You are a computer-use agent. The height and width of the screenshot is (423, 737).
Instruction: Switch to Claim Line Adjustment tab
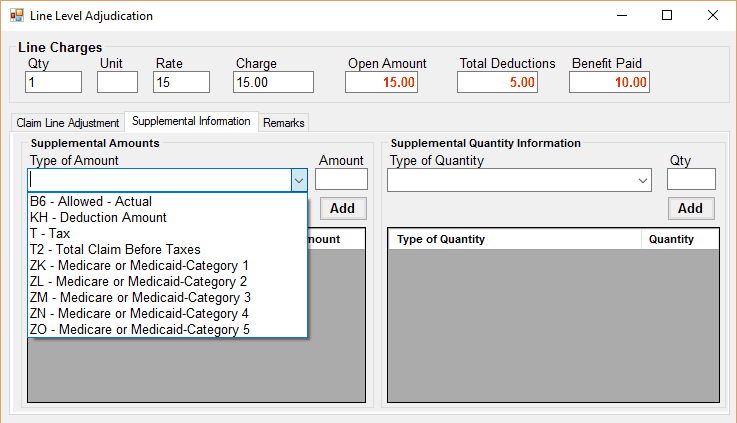coord(67,123)
